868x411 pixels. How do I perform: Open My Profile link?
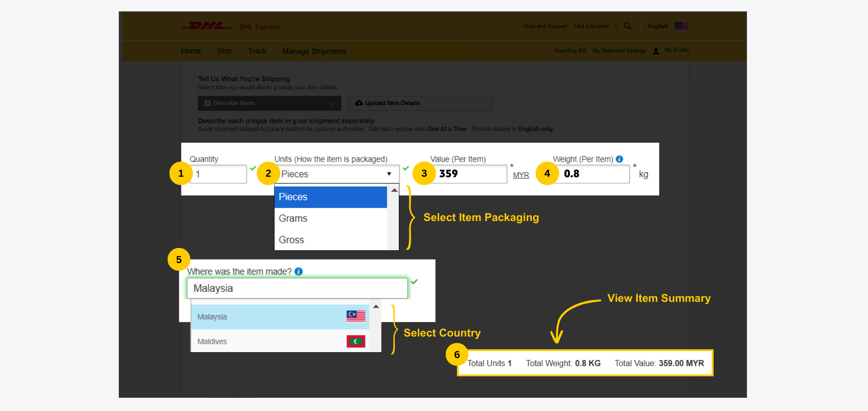coord(677,50)
